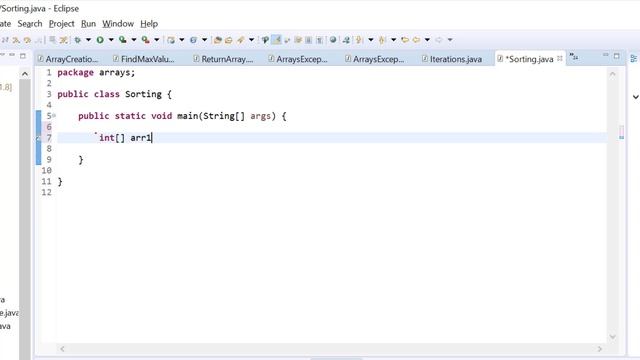Maximize the left Package Explorer panel

click(23, 56)
